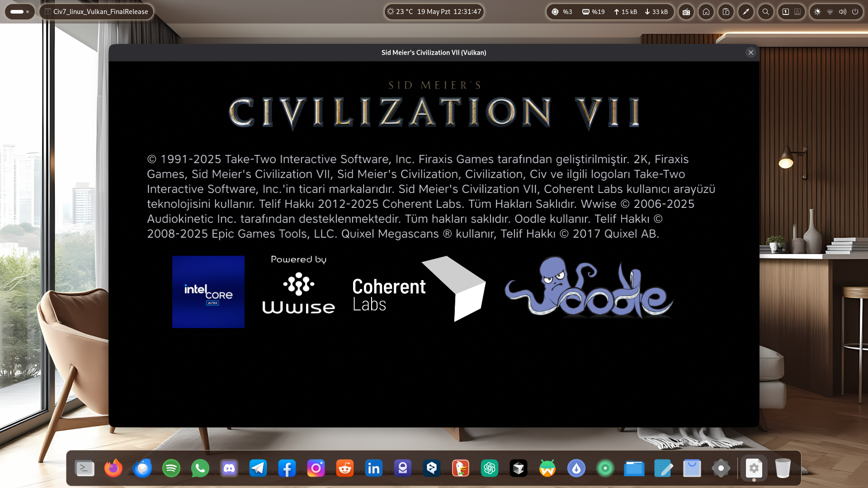Launch Terminal from the dock
This screenshot has width=868, height=488.
85,469
